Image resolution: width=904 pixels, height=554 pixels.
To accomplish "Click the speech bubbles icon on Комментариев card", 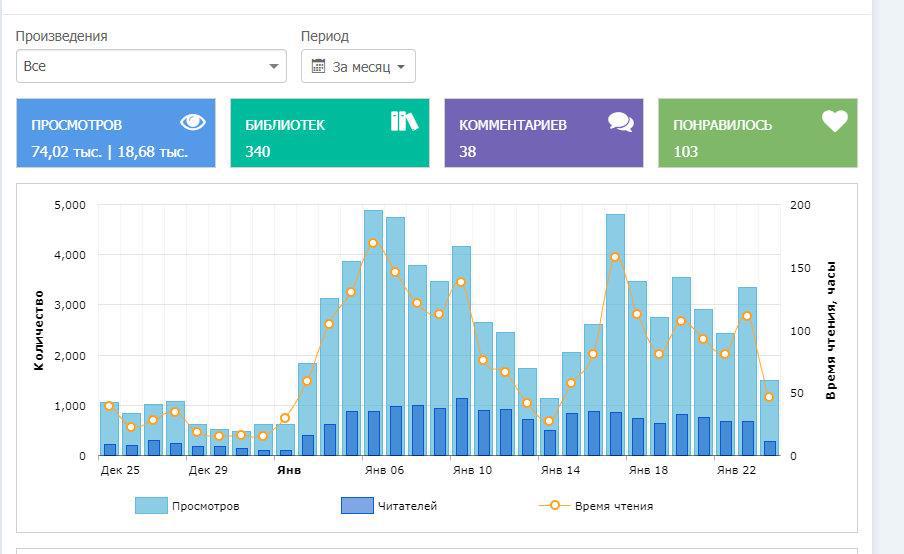I will [x=620, y=122].
